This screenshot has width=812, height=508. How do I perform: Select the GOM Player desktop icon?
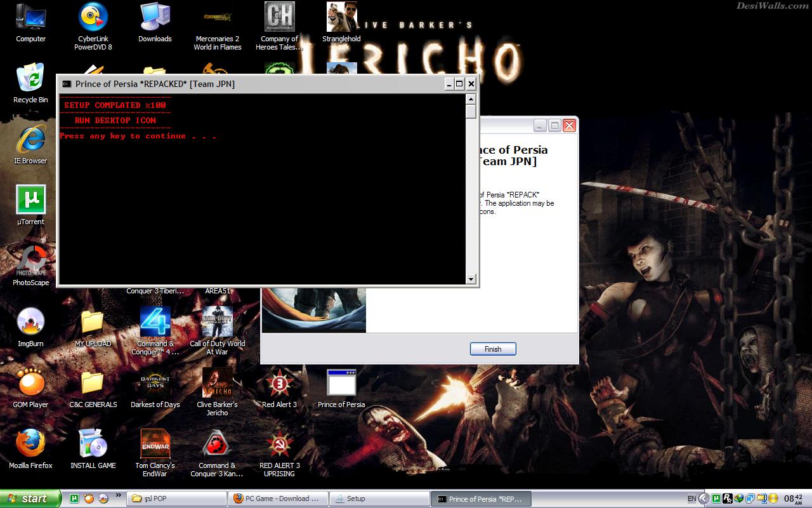(x=30, y=388)
